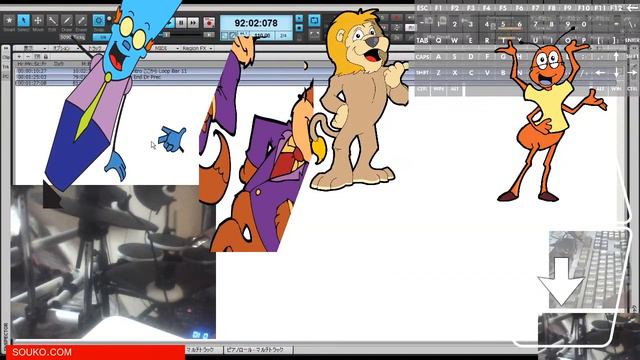Select the Smart tool star icon

9,20
